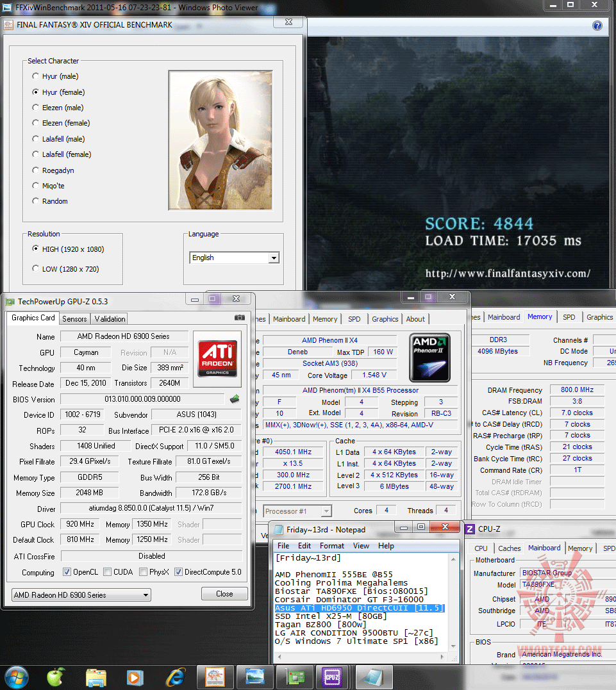Click the purple CPU-Z title bar icon

[x=470, y=529]
